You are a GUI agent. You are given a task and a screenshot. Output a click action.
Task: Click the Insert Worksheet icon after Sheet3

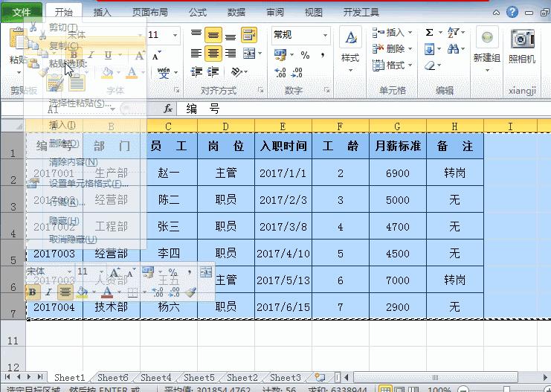coord(320,377)
